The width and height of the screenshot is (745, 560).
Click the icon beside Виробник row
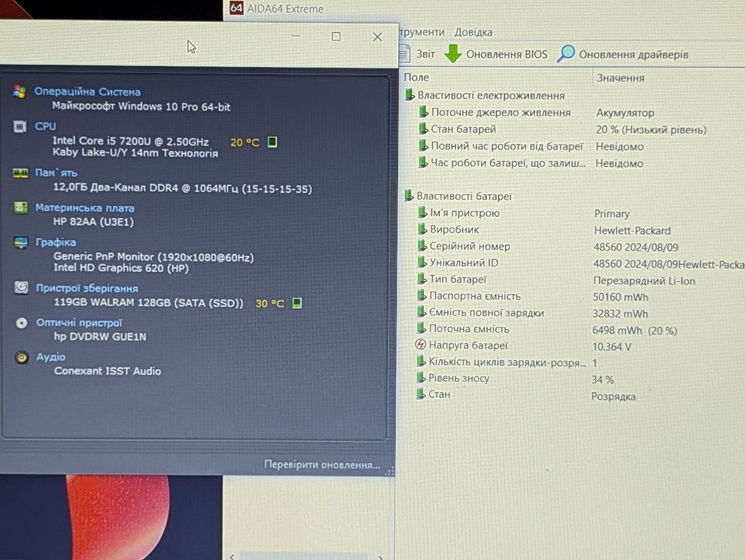click(423, 229)
